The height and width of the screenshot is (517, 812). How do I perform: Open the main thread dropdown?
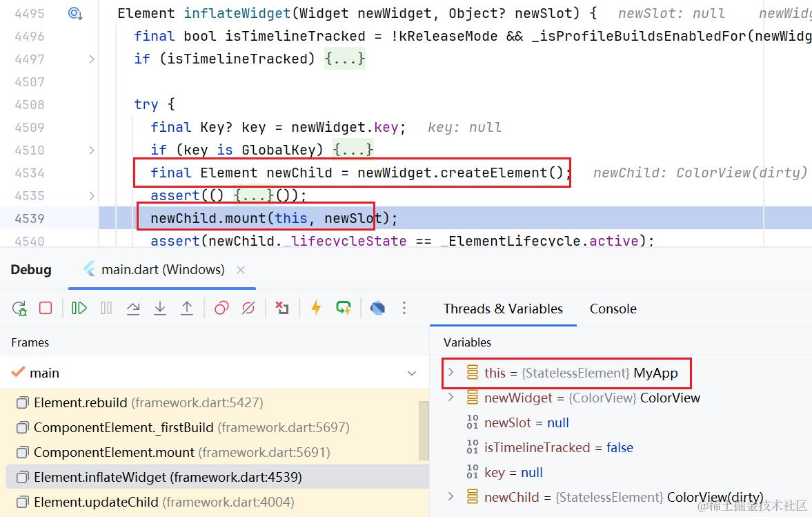pos(412,373)
